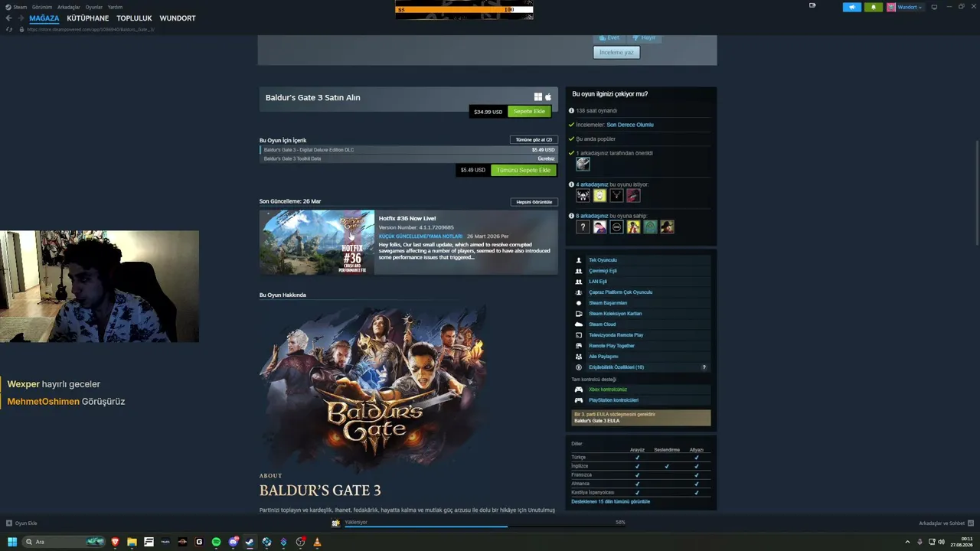Click the Steam Cloud icon
The image size is (980, 551).
click(x=579, y=324)
